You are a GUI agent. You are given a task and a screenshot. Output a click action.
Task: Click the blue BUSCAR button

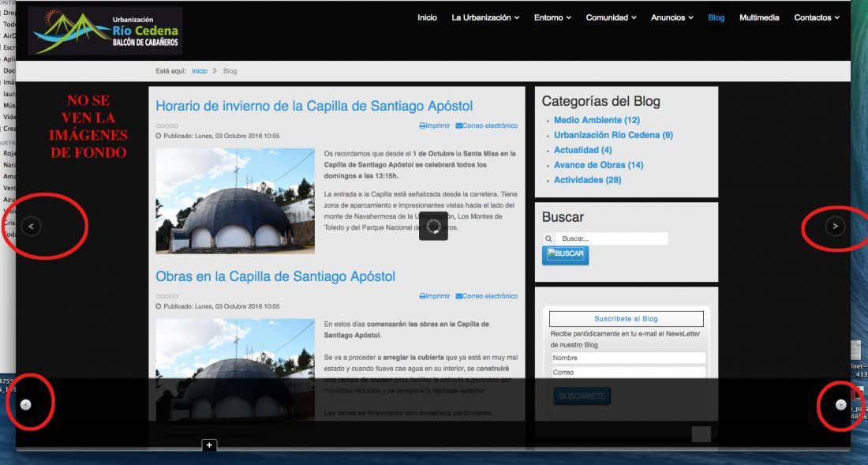coord(565,255)
